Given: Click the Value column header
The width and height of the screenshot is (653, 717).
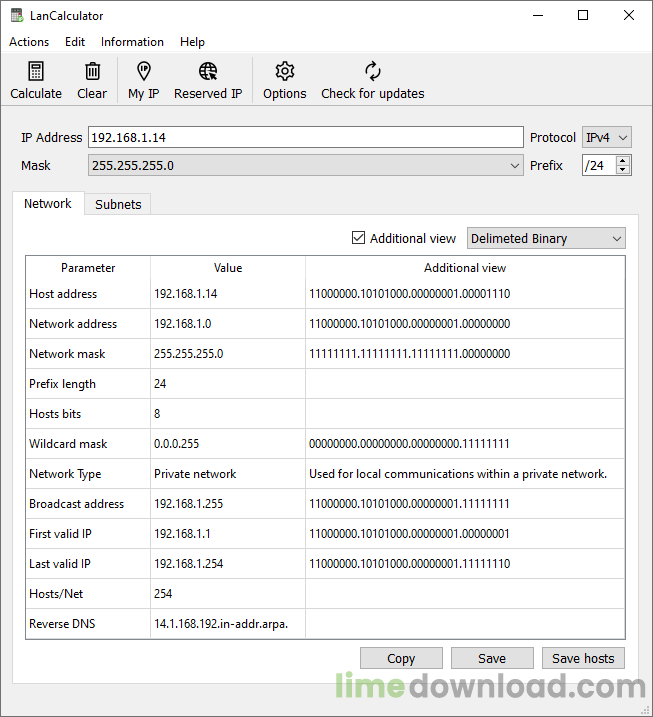Looking at the screenshot, I should click(x=228, y=268).
